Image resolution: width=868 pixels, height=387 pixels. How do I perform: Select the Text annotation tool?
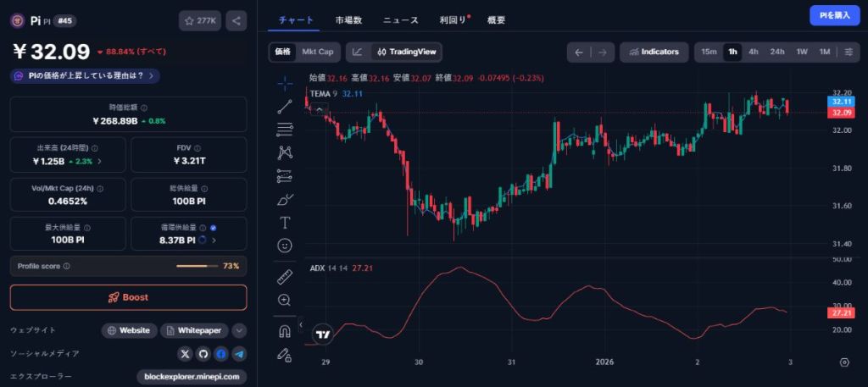(x=285, y=223)
